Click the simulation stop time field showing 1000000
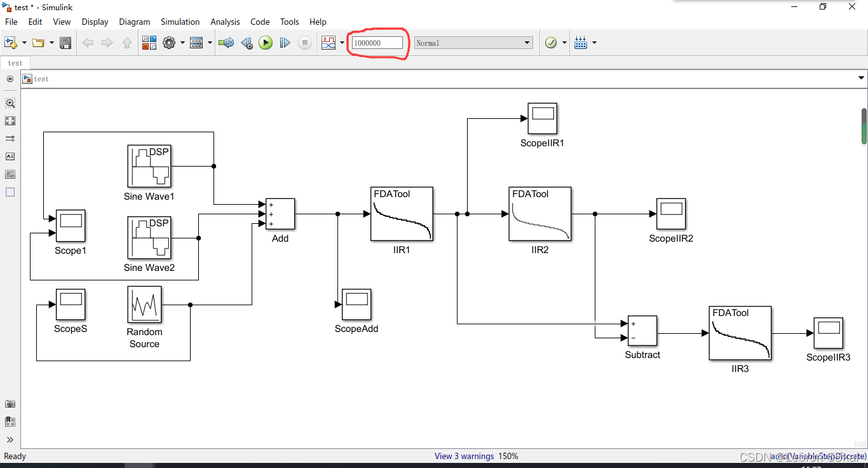 pyautogui.click(x=377, y=42)
